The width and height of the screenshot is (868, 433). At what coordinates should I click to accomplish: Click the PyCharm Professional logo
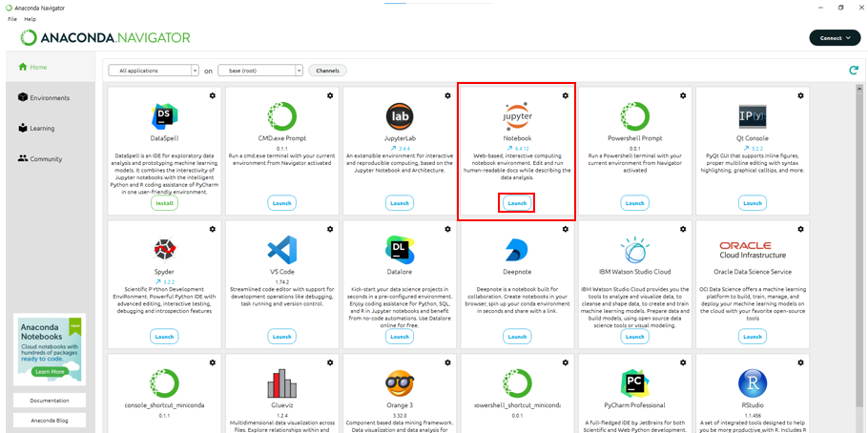click(x=635, y=383)
